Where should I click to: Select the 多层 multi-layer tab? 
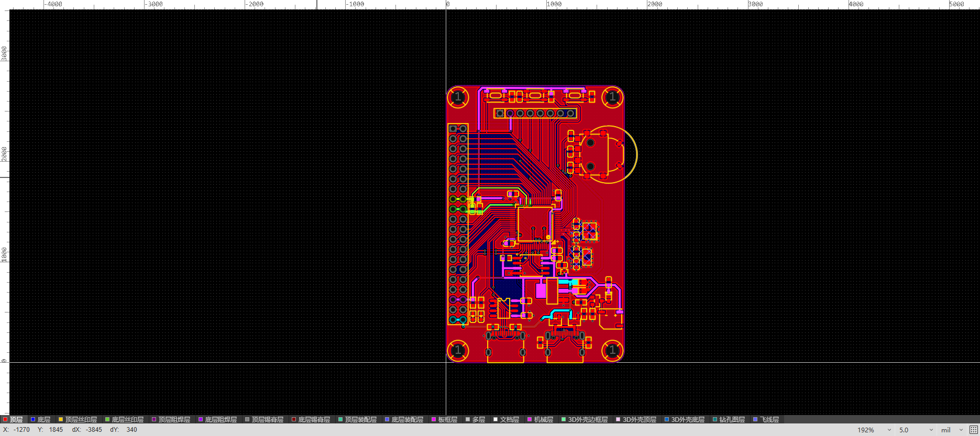pos(475,420)
